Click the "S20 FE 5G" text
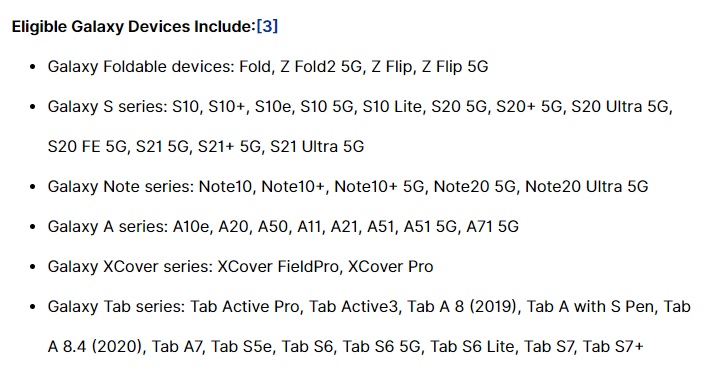705x385 pixels. click(87, 147)
